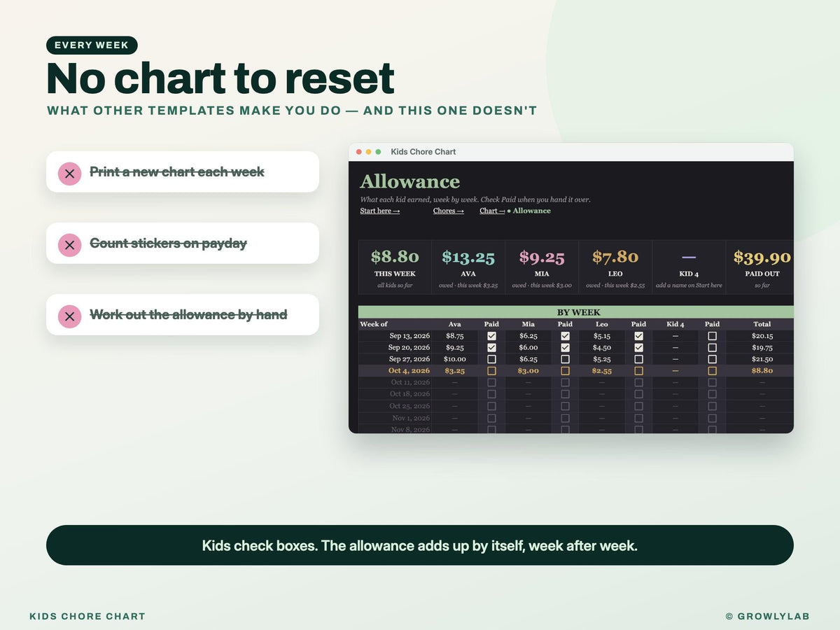Check Leo's Paid box for Sep 27, 2026

[638, 359]
